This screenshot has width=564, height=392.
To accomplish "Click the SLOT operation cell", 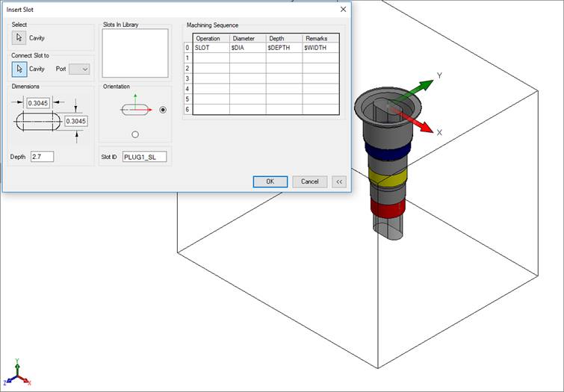I will click(211, 48).
